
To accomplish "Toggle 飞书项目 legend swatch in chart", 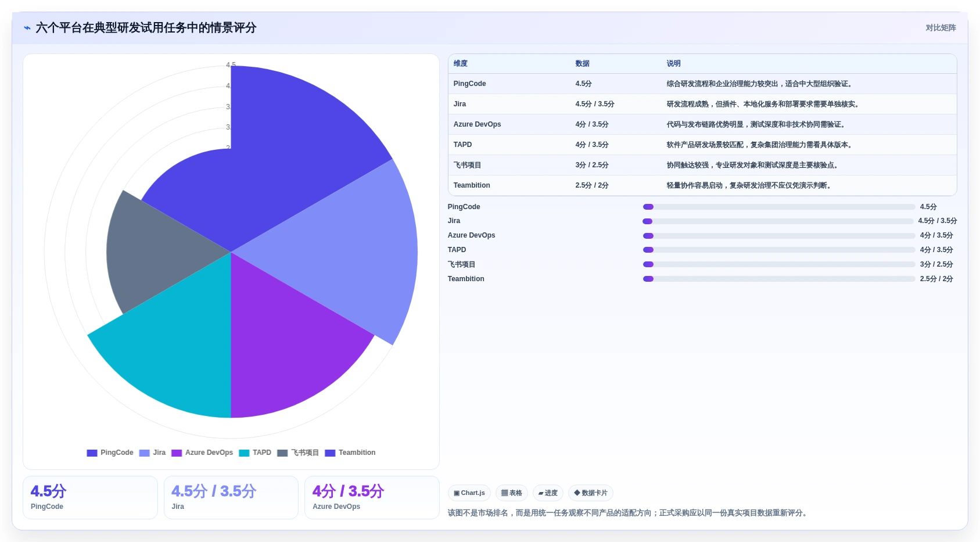I will click(282, 453).
